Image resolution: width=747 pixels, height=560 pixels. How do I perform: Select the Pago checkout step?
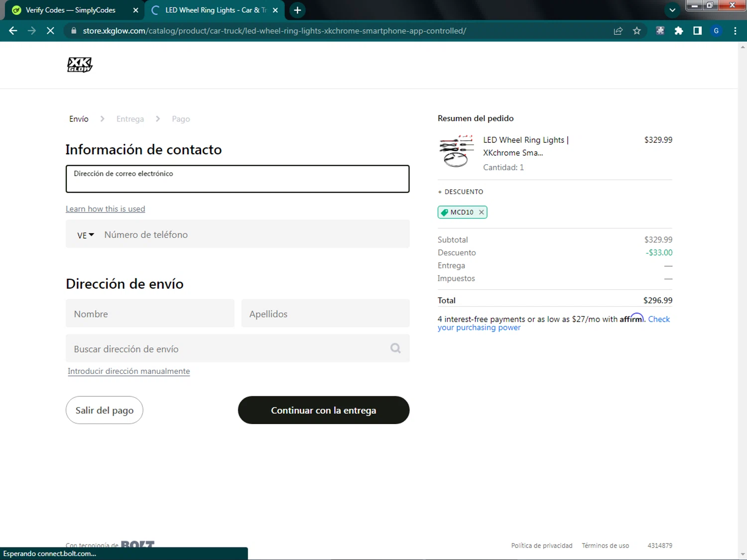tap(181, 119)
